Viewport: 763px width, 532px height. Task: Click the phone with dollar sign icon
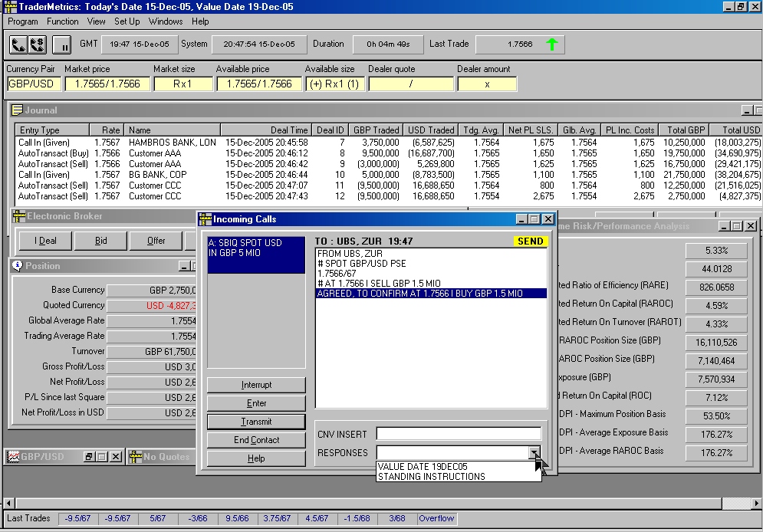pos(37,44)
